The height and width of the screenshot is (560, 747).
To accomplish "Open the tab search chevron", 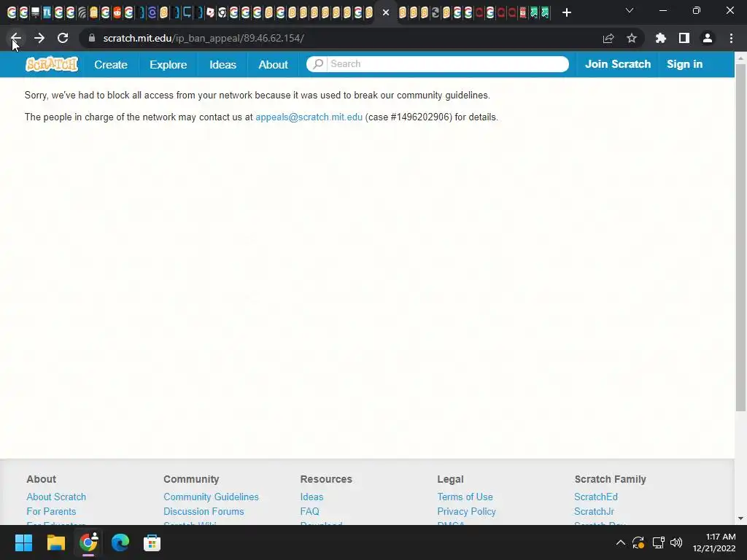I will pos(630,10).
